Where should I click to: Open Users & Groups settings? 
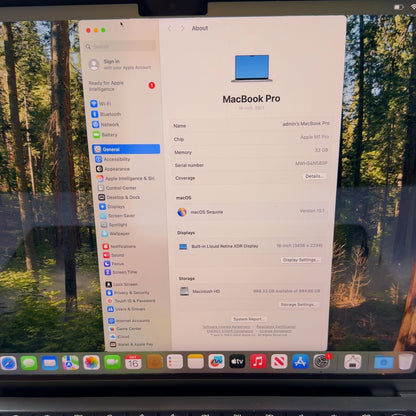point(126,309)
